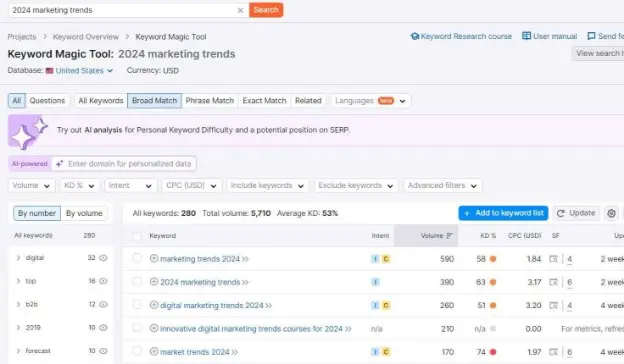Select the By volume grouping toggle

pos(84,213)
